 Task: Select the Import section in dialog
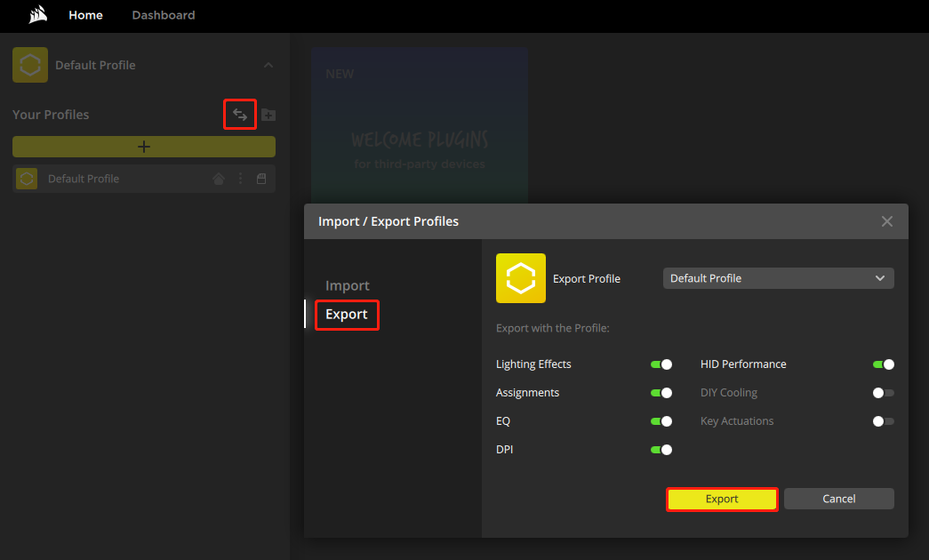point(347,285)
